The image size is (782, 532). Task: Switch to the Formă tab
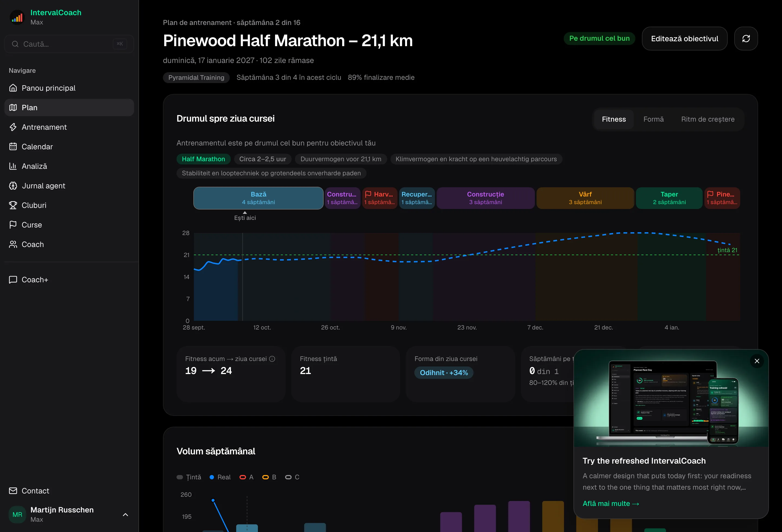[654, 119]
